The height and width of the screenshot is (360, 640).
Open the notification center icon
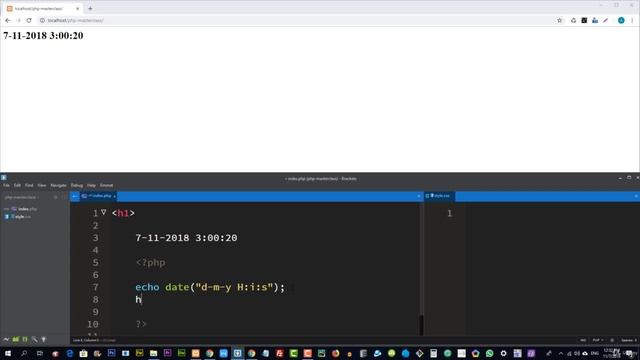click(x=629, y=353)
